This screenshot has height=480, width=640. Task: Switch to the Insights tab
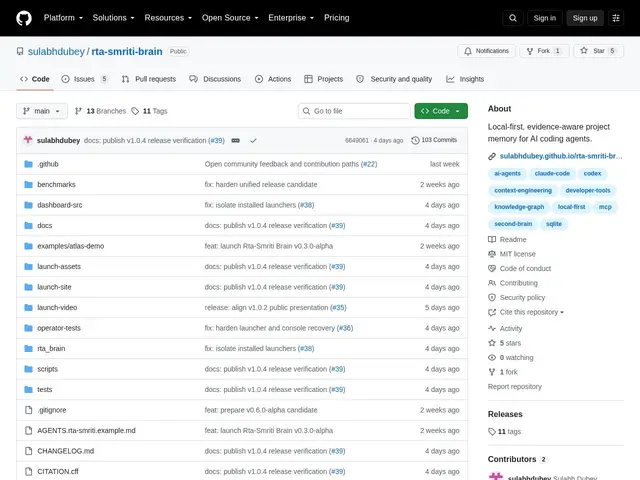(x=465, y=79)
